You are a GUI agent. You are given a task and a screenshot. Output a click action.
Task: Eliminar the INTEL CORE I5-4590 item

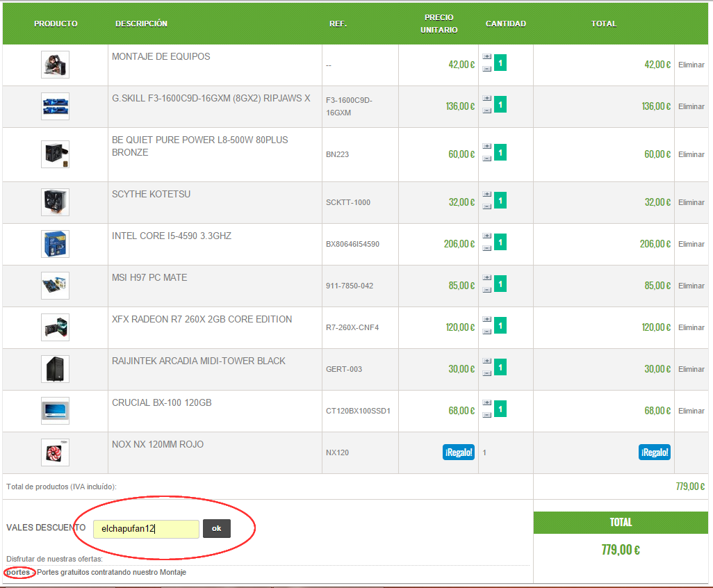pyautogui.click(x=691, y=244)
